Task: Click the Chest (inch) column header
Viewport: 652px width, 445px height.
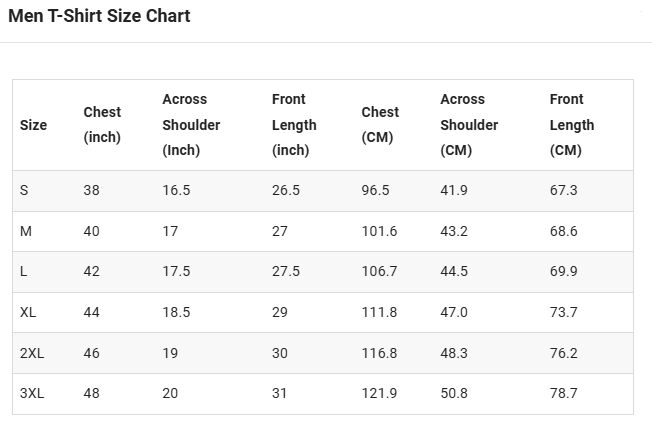Action: [102, 125]
